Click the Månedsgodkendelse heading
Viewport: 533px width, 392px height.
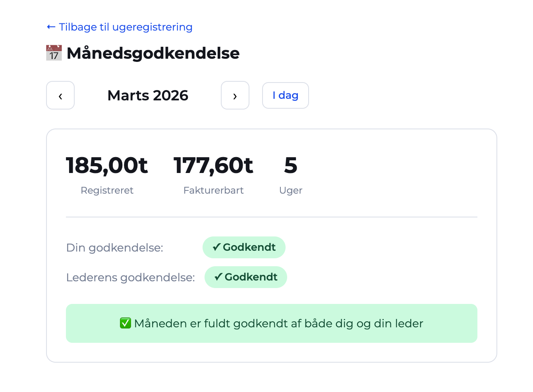click(x=153, y=53)
